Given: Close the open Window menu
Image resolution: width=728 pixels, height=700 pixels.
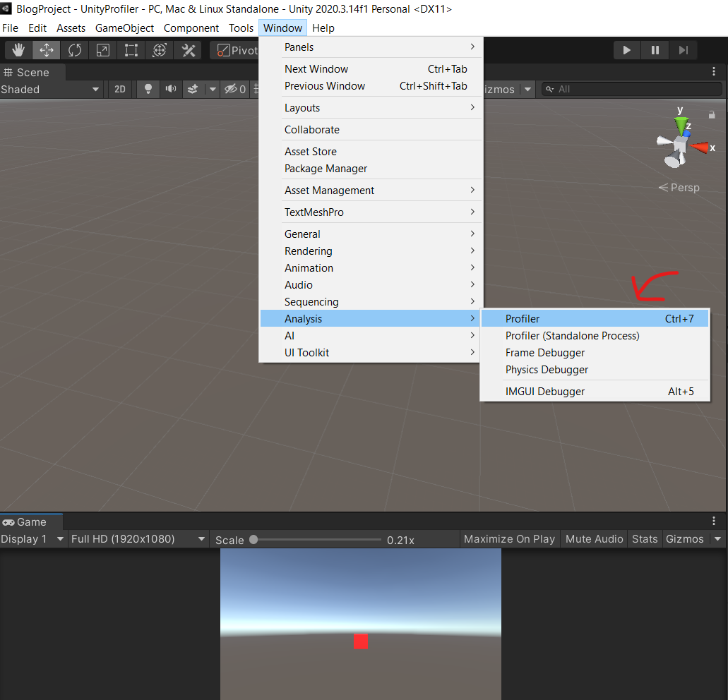Looking at the screenshot, I should point(282,28).
